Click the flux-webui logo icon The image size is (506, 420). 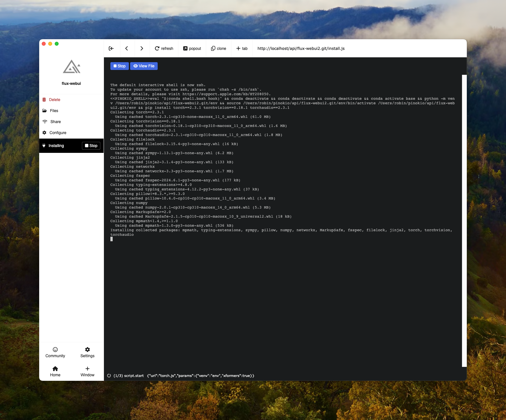pyautogui.click(x=72, y=67)
